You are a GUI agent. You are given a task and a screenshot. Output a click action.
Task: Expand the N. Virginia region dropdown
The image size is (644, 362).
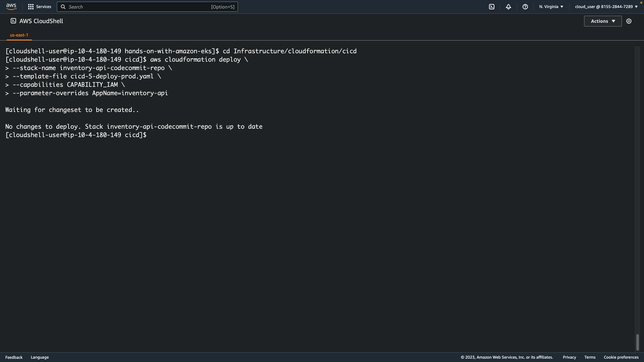(551, 7)
